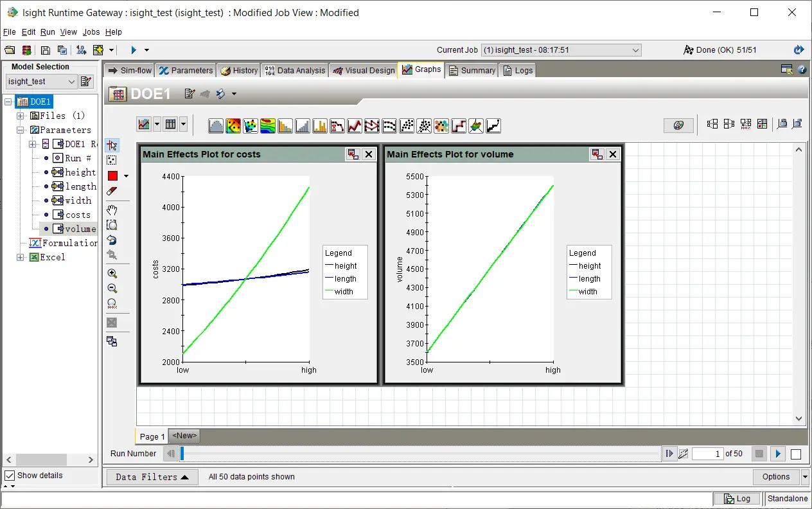
Task: Expand the Data Filters panel button
Action: click(152, 477)
